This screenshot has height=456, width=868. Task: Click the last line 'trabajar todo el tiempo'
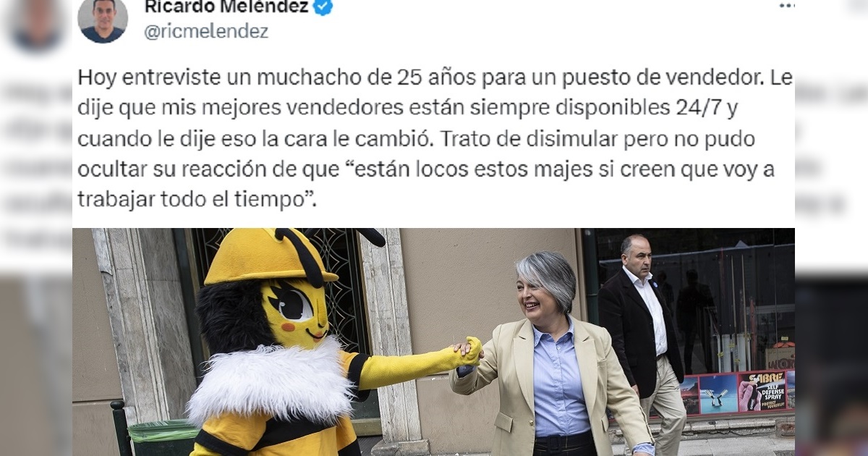[197, 200]
